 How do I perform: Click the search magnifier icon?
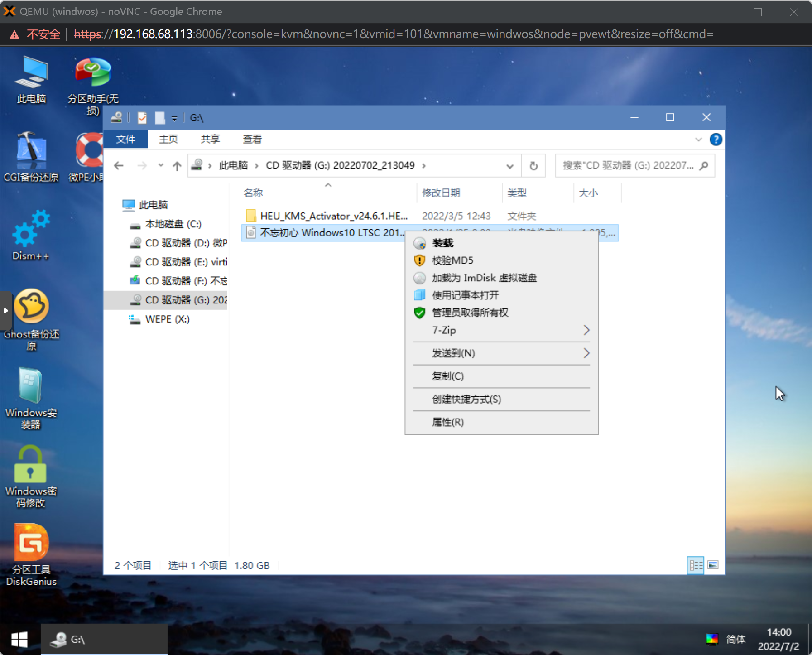(704, 166)
